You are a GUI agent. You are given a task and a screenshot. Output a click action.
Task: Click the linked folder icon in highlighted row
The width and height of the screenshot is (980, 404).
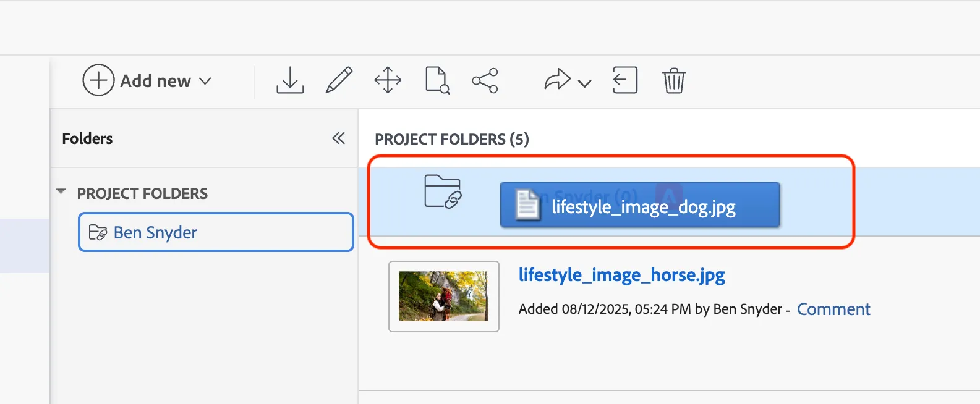click(443, 191)
